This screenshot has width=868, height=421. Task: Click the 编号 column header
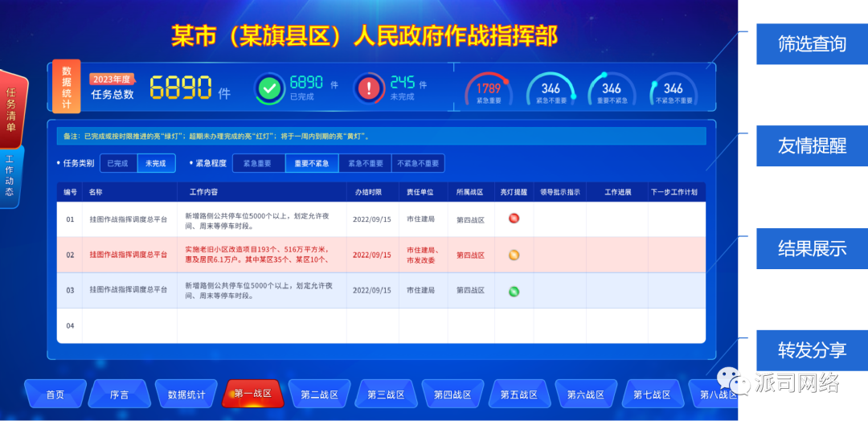pyautogui.click(x=70, y=192)
